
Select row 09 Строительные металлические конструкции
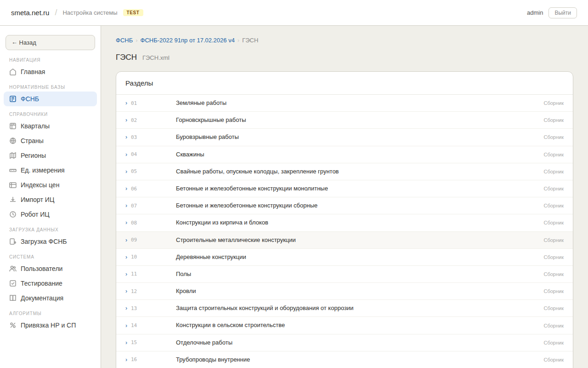click(x=236, y=240)
